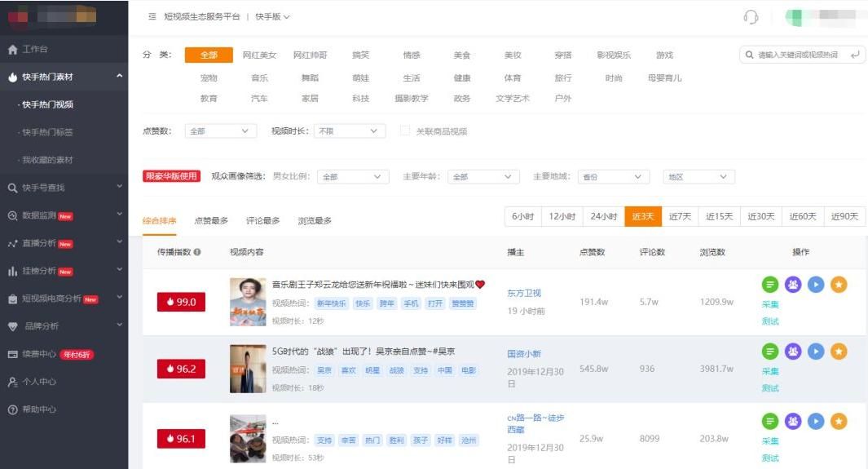Filter by 影视娱乐 category
Image resolution: width=868 pixels, height=469 pixels.
tap(614, 55)
